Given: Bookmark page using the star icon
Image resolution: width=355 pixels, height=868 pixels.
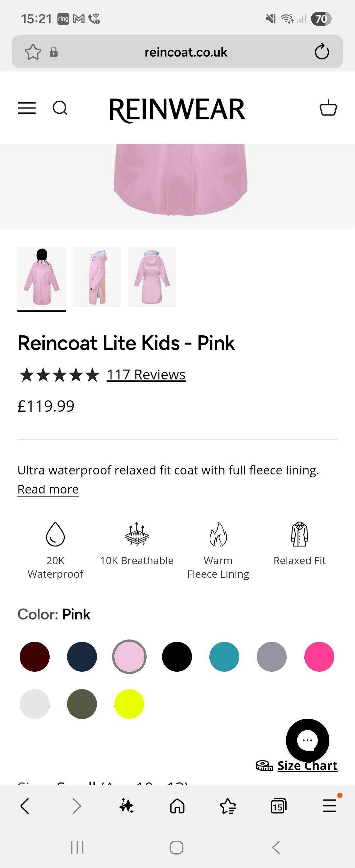Looking at the screenshot, I should [33, 52].
